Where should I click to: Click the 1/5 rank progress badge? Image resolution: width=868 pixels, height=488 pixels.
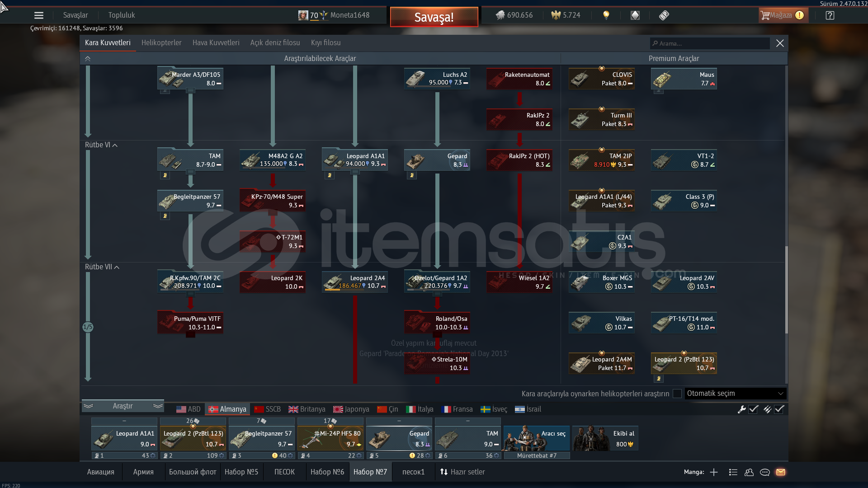click(x=88, y=327)
